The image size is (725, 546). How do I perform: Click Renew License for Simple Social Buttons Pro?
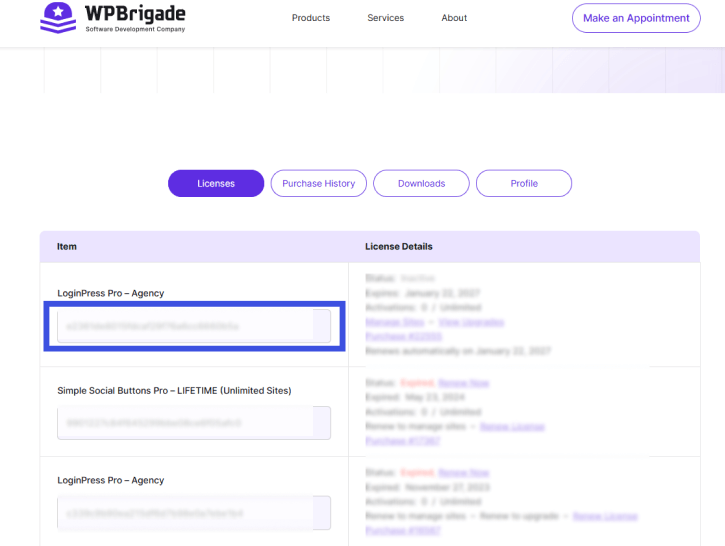512,426
